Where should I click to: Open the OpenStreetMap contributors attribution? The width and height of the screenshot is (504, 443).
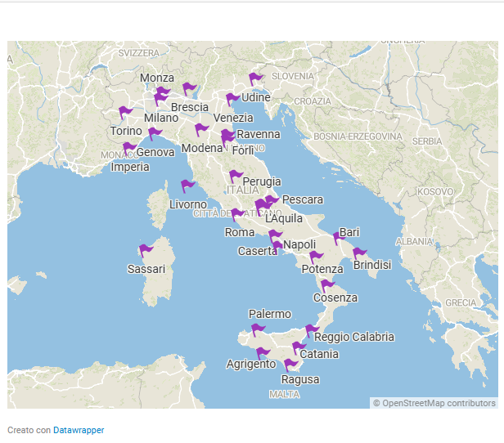(434, 403)
